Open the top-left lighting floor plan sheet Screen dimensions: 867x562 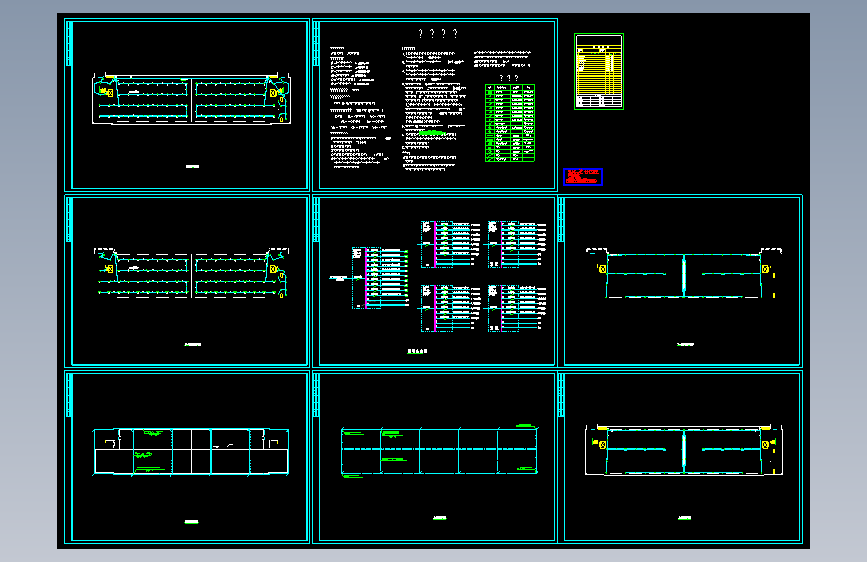(187, 105)
